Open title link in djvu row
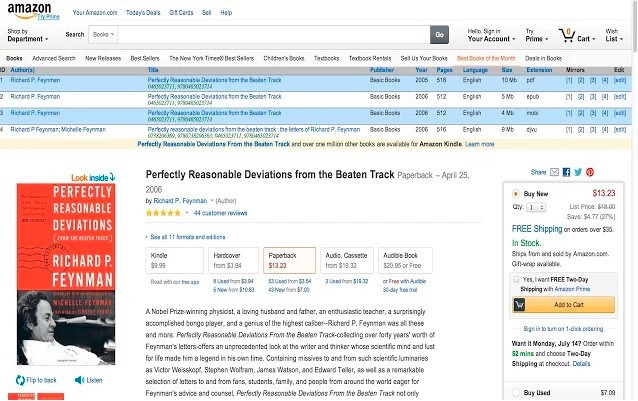 tap(253, 129)
